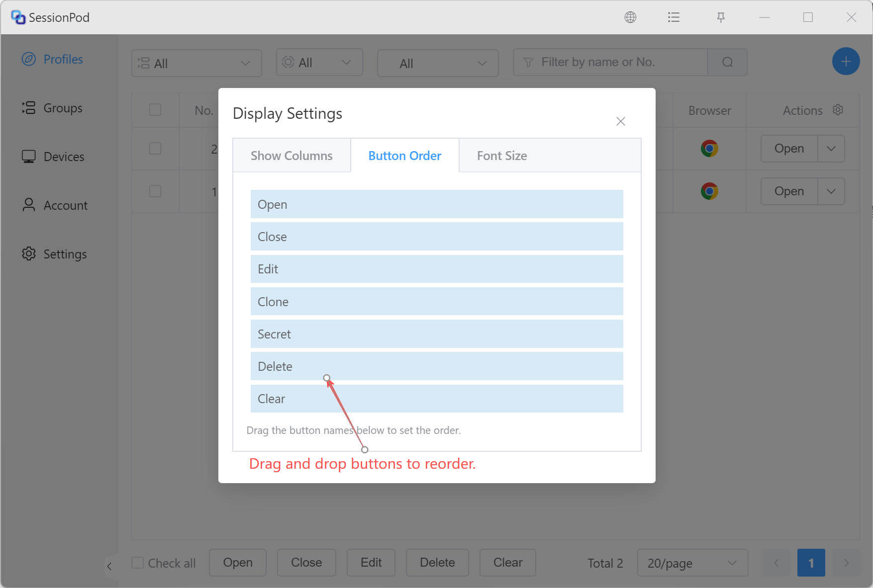Viewport: 873px width, 588px height.
Task: Click the Actions column header
Action: (x=802, y=110)
